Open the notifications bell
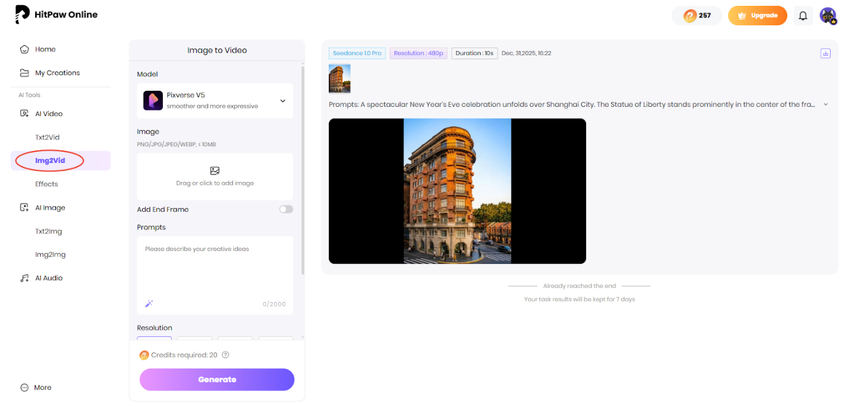854x409 pixels. 802,16
